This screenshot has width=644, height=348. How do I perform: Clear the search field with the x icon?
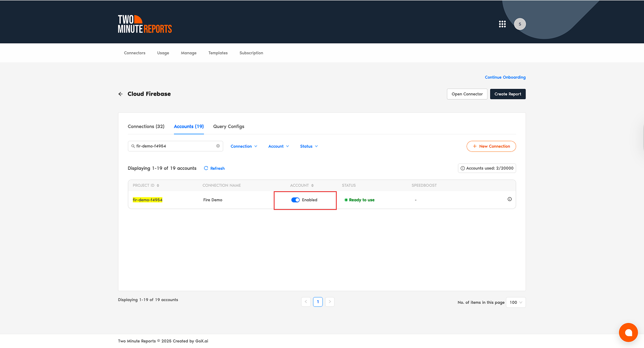click(218, 146)
